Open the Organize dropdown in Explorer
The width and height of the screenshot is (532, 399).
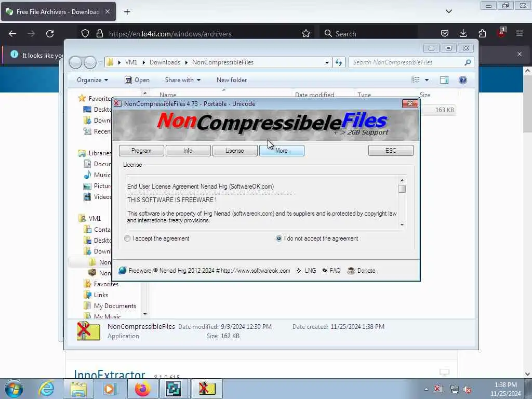(x=92, y=80)
